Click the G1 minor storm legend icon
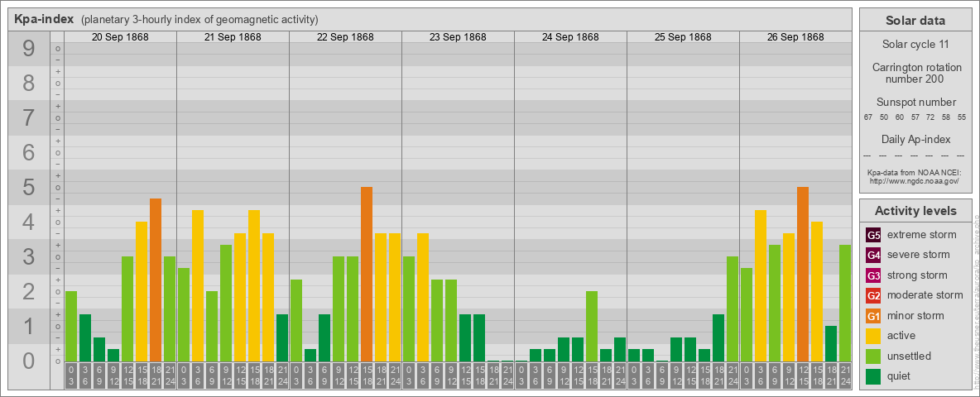This screenshot has width=980, height=397. click(873, 316)
